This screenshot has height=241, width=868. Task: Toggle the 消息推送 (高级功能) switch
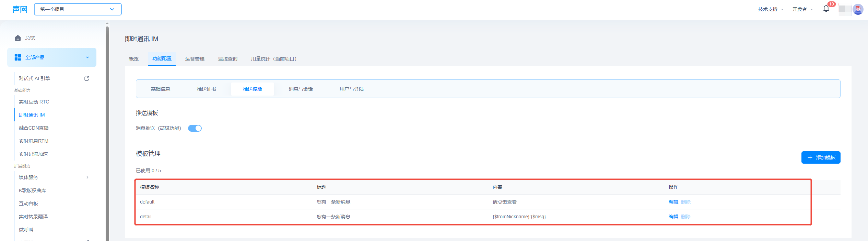click(195, 128)
